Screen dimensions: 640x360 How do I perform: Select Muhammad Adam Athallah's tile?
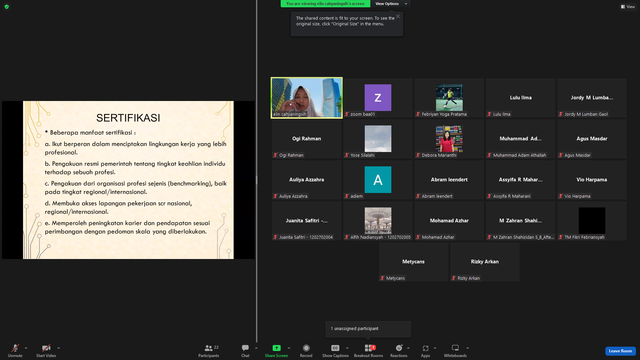click(x=520, y=139)
